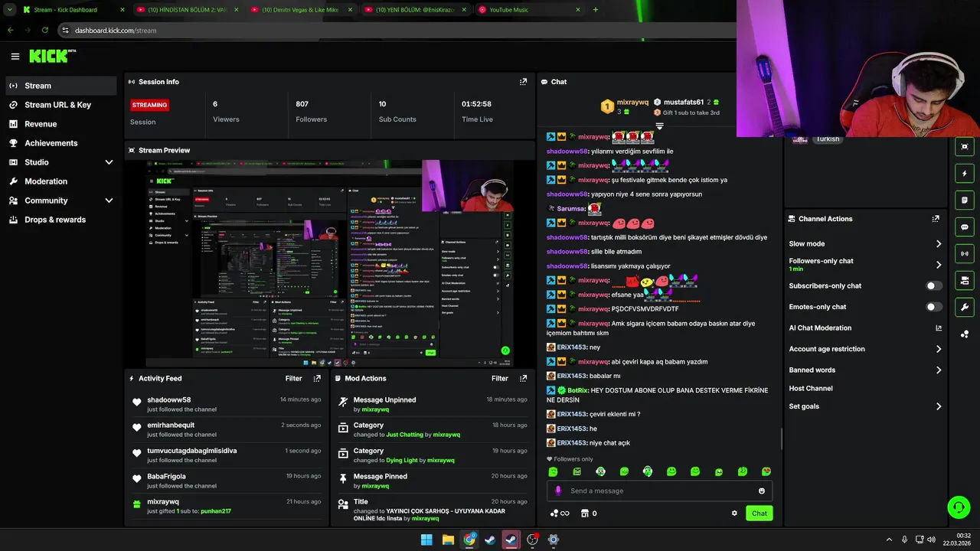Click the lightning bolt quick-actions sidebar icon
This screenshot has width=980, height=551.
click(x=965, y=173)
